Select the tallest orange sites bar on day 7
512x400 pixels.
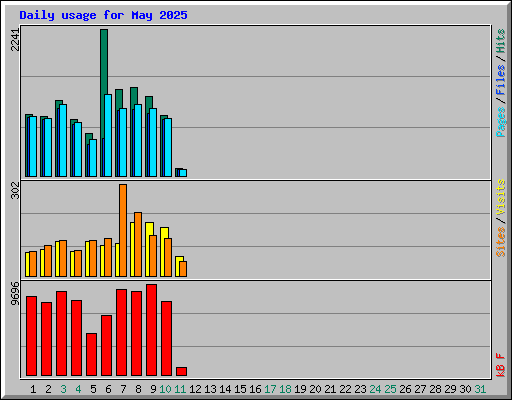coord(123,230)
